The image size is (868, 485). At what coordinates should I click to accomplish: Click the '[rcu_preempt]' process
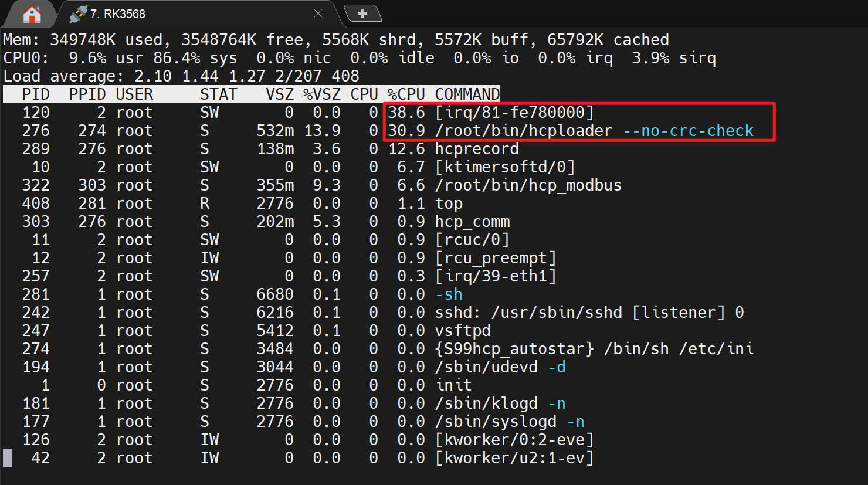tap(496, 258)
